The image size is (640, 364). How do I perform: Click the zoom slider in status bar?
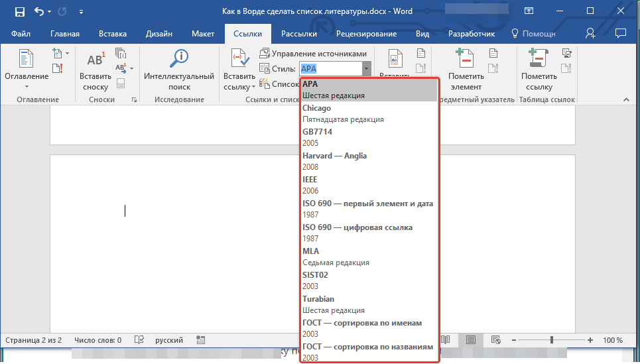552,340
